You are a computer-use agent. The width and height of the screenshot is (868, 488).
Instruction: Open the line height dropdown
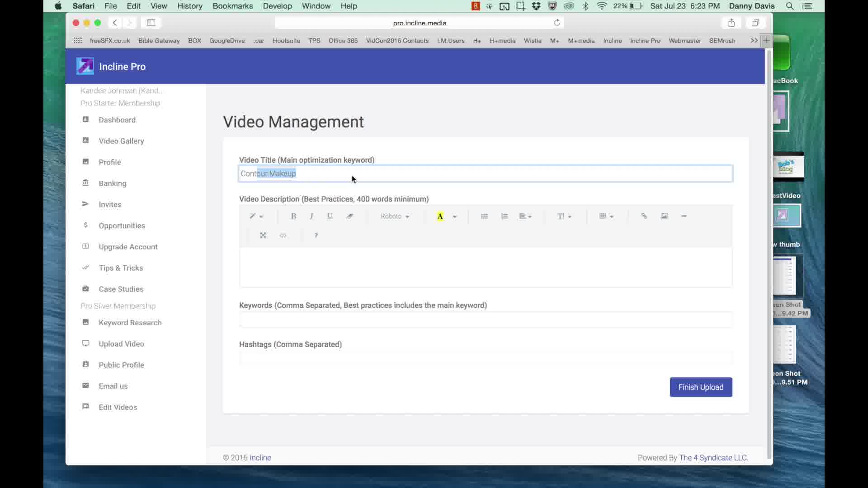(x=564, y=216)
